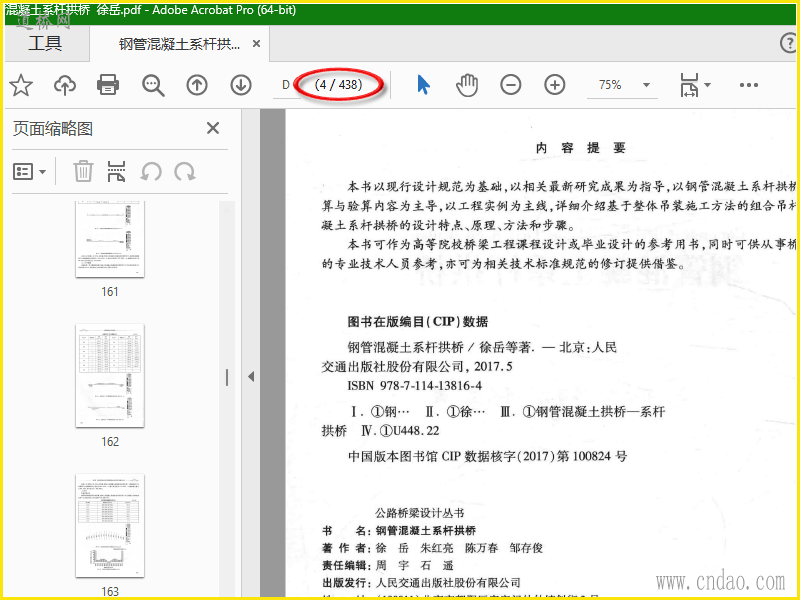The height and width of the screenshot is (600, 800).
Task: Open the help question mark icon
Action: [x=789, y=43]
